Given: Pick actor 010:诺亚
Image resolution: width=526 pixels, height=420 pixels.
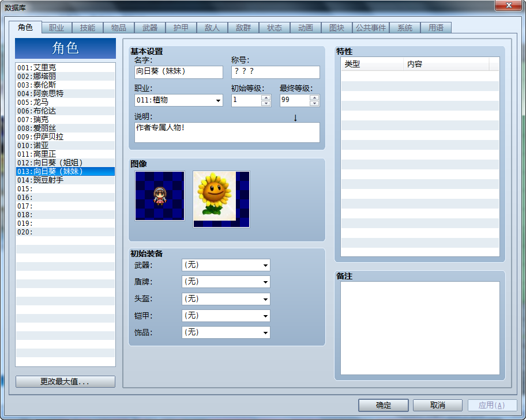Looking at the screenshot, I should [x=65, y=146].
